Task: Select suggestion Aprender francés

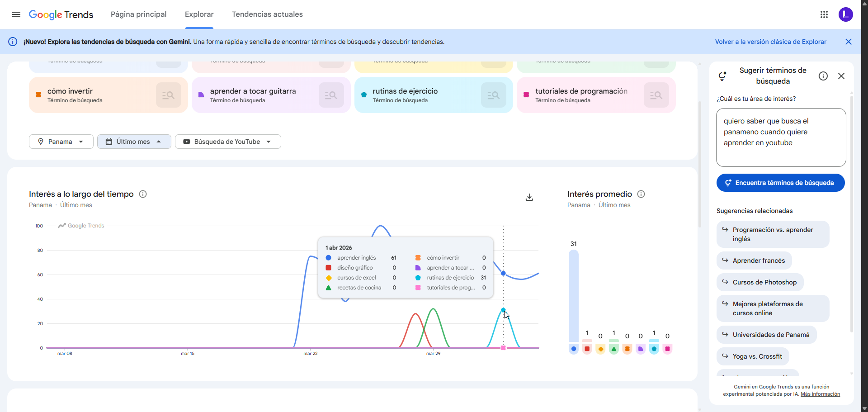Action: 754,260
